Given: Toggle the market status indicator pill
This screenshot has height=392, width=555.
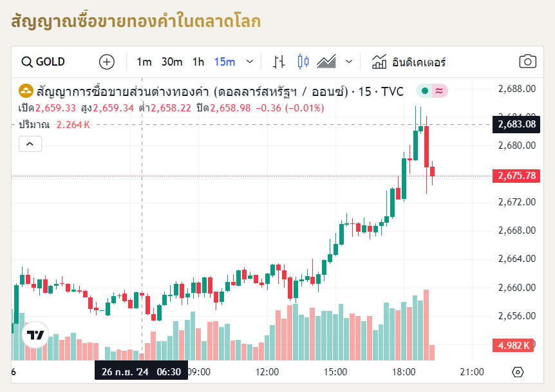Looking at the screenshot, I should tap(431, 91).
